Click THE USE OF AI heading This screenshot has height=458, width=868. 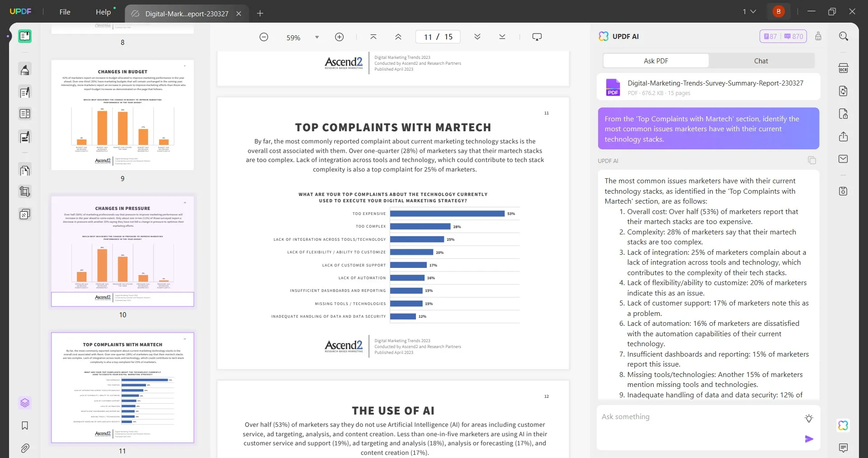click(393, 411)
